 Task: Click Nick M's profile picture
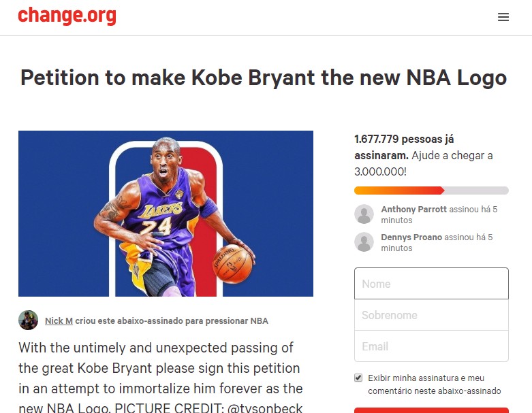click(x=28, y=320)
